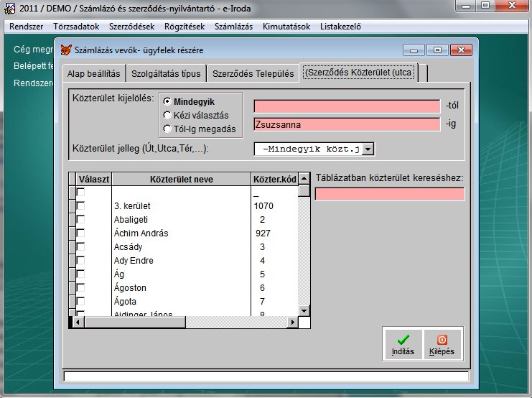The width and height of the screenshot is (532, 398).
Task: Select the Tól-Ig megadás radio button
Action: point(167,129)
